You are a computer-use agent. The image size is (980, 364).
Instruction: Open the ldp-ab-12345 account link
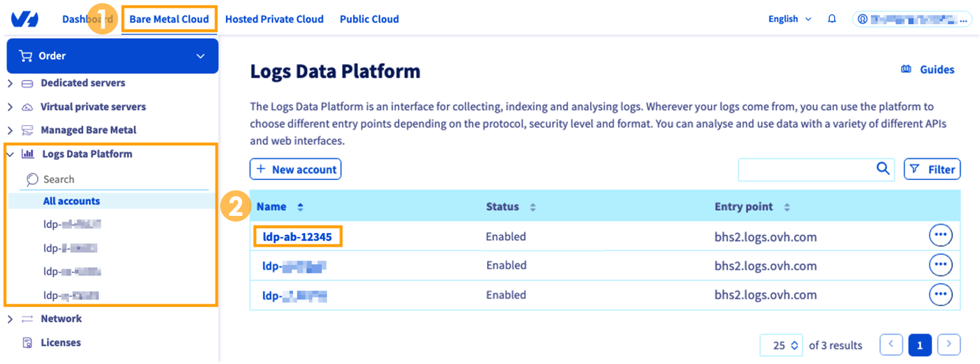tap(298, 237)
